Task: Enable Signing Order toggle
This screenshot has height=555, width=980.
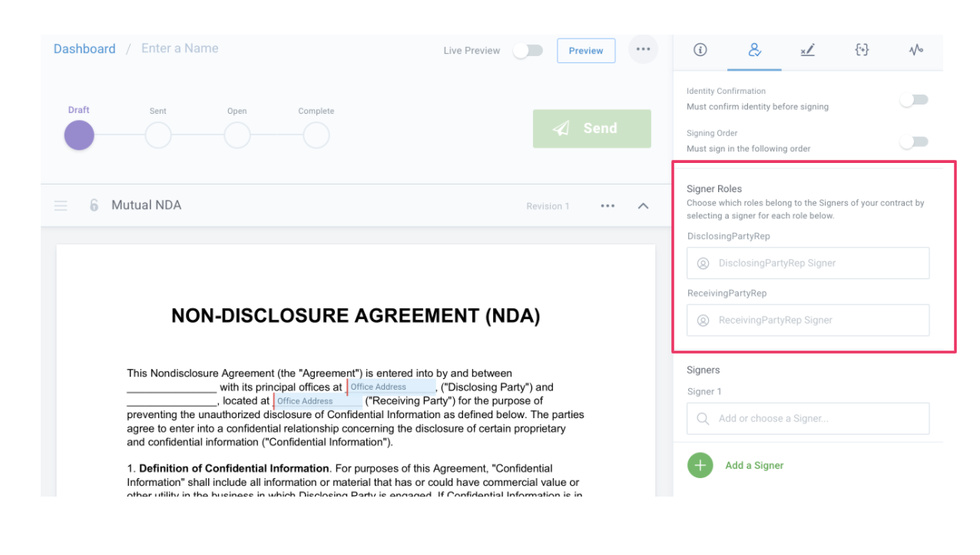Action: (x=914, y=141)
